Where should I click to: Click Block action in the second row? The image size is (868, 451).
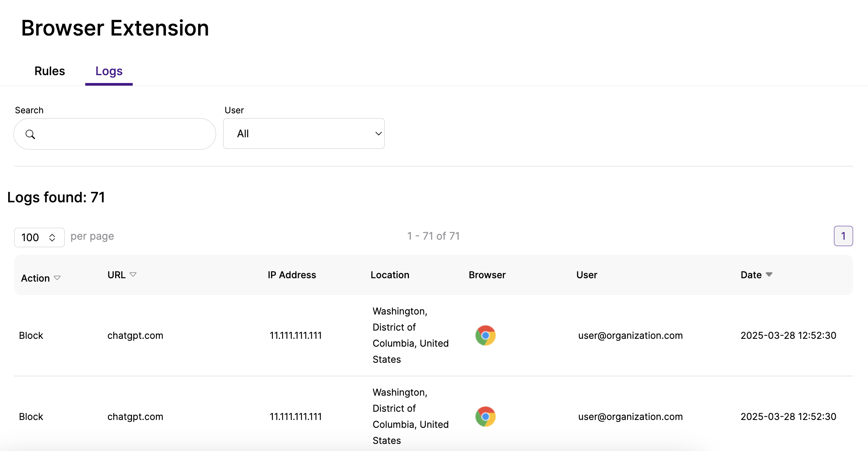[31, 417]
